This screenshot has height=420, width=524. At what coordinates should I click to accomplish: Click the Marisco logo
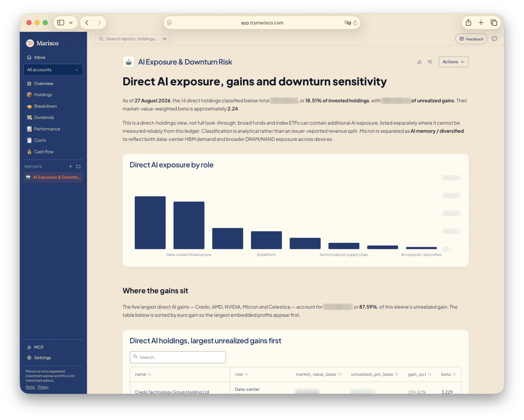pyautogui.click(x=42, y=43)
